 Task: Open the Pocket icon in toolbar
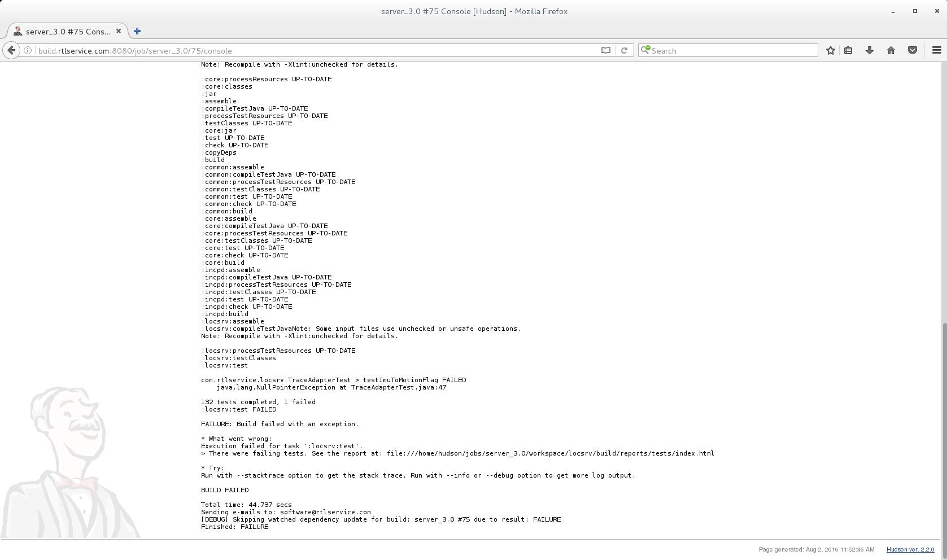click(x=913, y=50)
